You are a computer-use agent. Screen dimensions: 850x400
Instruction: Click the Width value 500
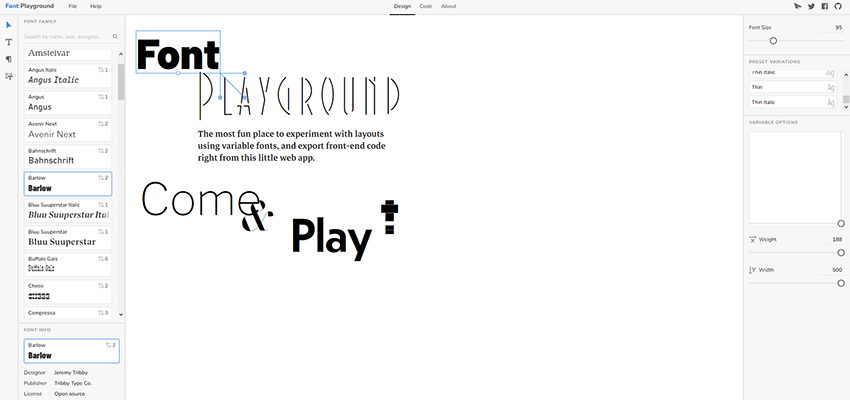point(838,270)
